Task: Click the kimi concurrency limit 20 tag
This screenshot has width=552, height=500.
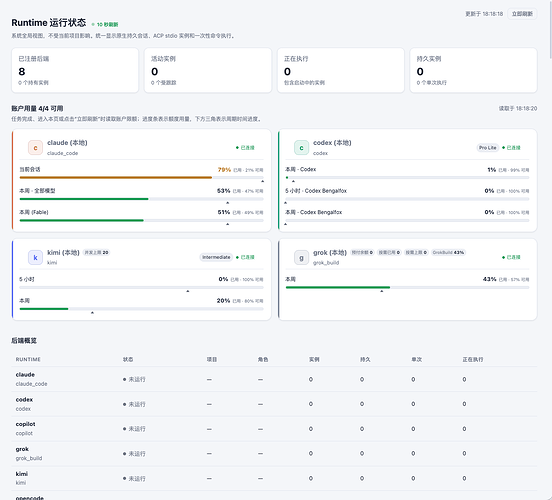Action: [x=96, y=252]
